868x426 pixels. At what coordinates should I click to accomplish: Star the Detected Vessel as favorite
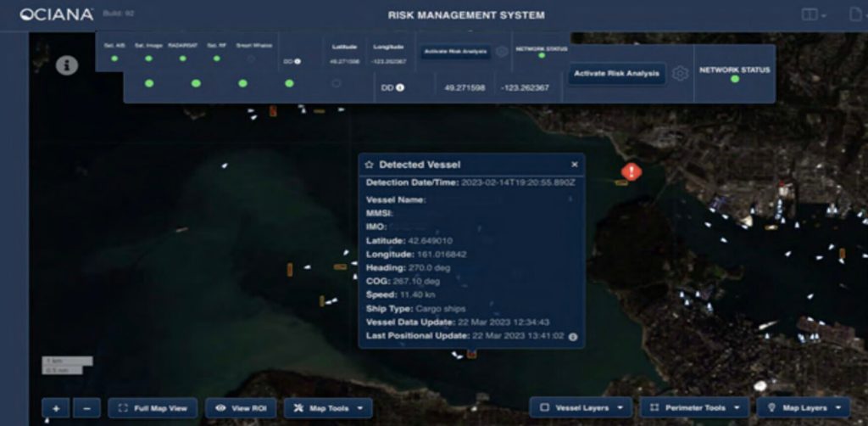369,165
